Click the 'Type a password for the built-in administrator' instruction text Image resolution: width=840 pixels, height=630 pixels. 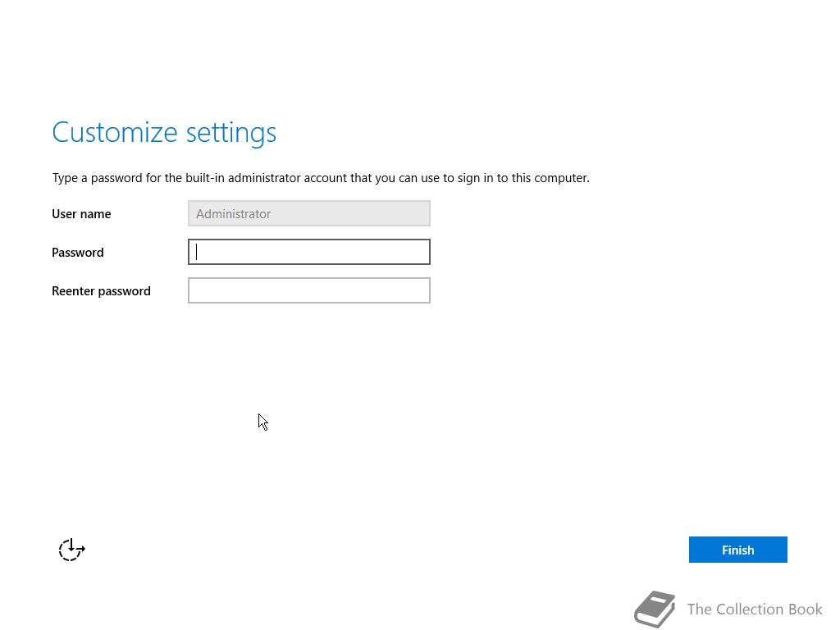[321, 178]
